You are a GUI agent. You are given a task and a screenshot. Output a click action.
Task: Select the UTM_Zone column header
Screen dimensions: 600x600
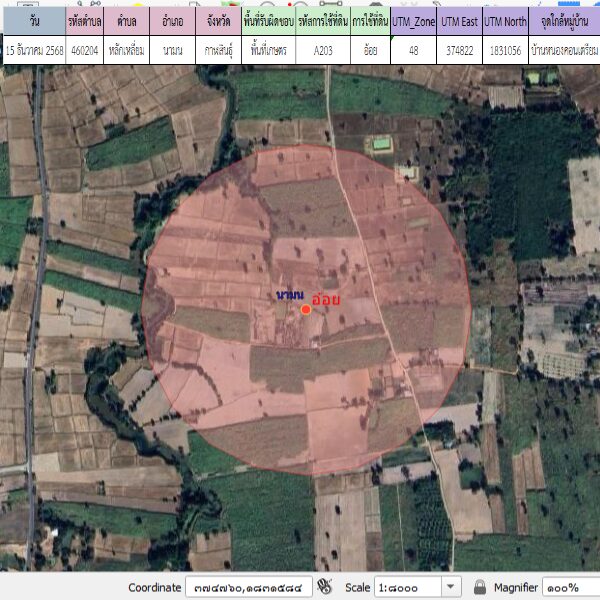click(414, 21)
